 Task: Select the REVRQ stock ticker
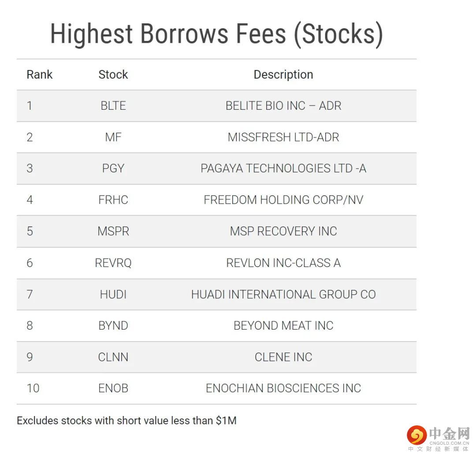(113, 263)
